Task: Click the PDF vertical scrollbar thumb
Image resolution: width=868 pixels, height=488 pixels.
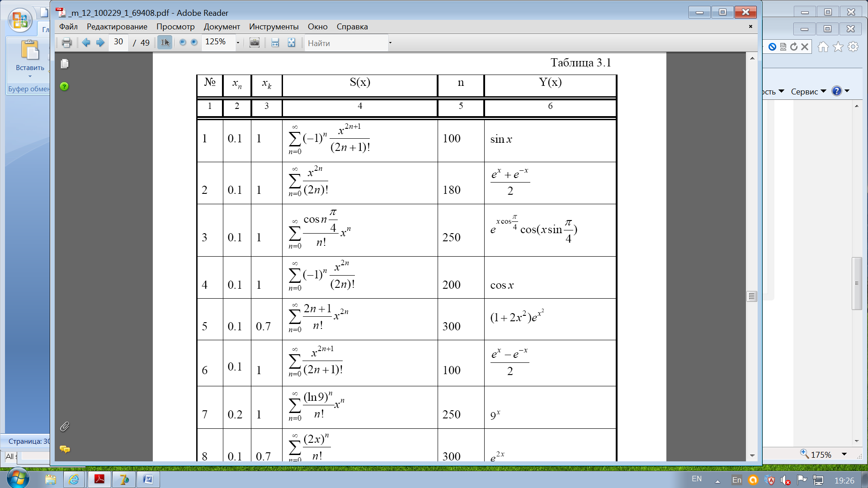Action: point(752,296)
